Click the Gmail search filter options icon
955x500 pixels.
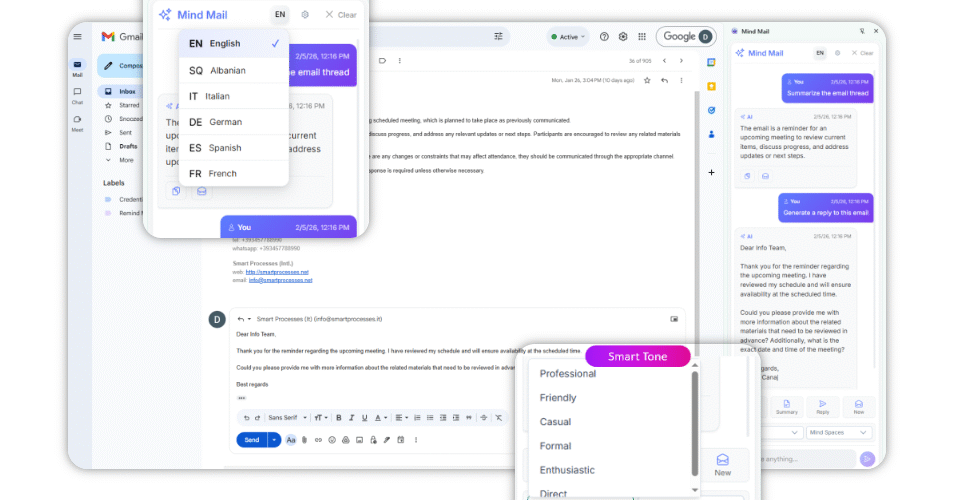(x=498, y=37)
